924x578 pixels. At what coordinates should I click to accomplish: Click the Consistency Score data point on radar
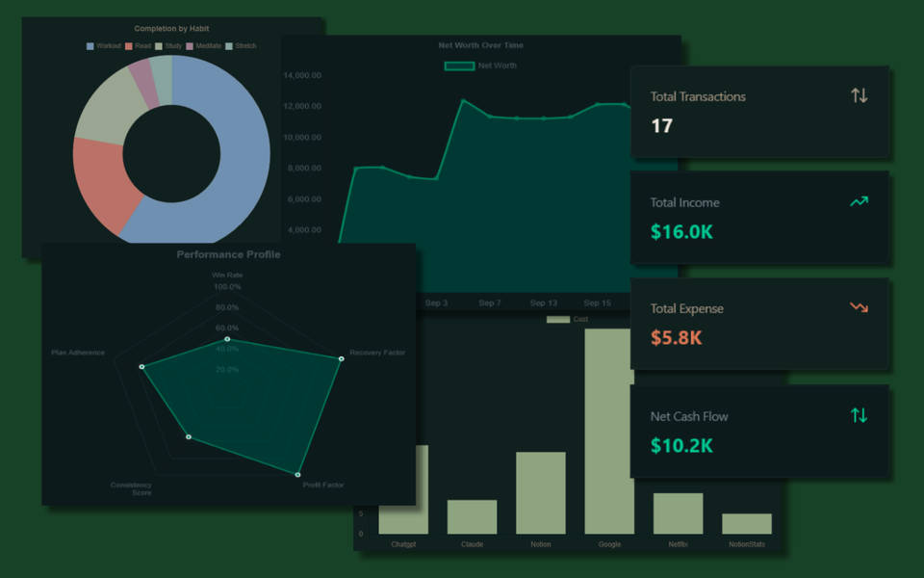click(x=189, y=437)
